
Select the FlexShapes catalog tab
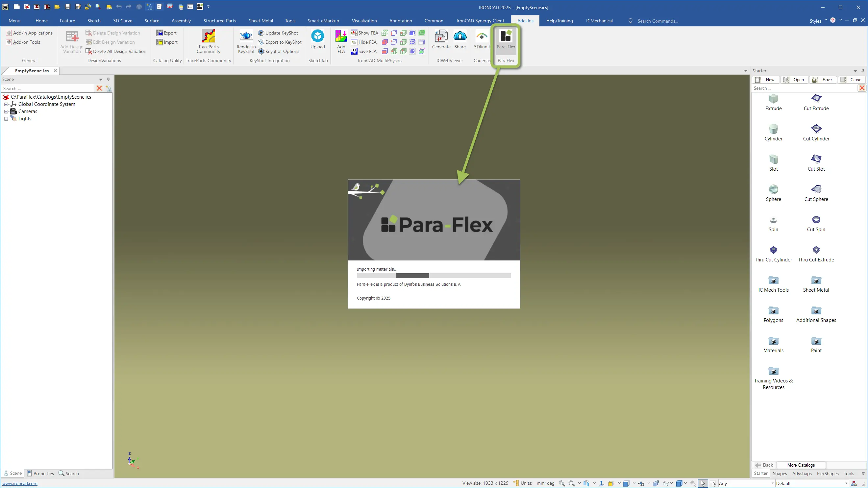coord(828,473)
